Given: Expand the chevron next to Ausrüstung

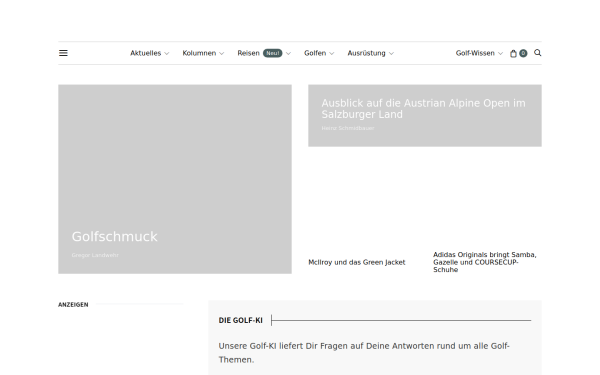Looking at the screenshot, I should point(391,54).
